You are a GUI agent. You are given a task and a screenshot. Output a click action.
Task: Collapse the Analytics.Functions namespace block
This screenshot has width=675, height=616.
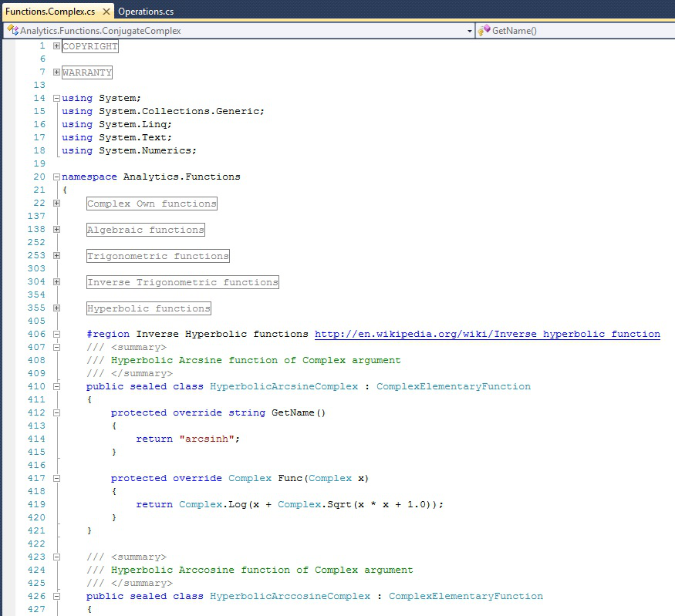[56, 177]
